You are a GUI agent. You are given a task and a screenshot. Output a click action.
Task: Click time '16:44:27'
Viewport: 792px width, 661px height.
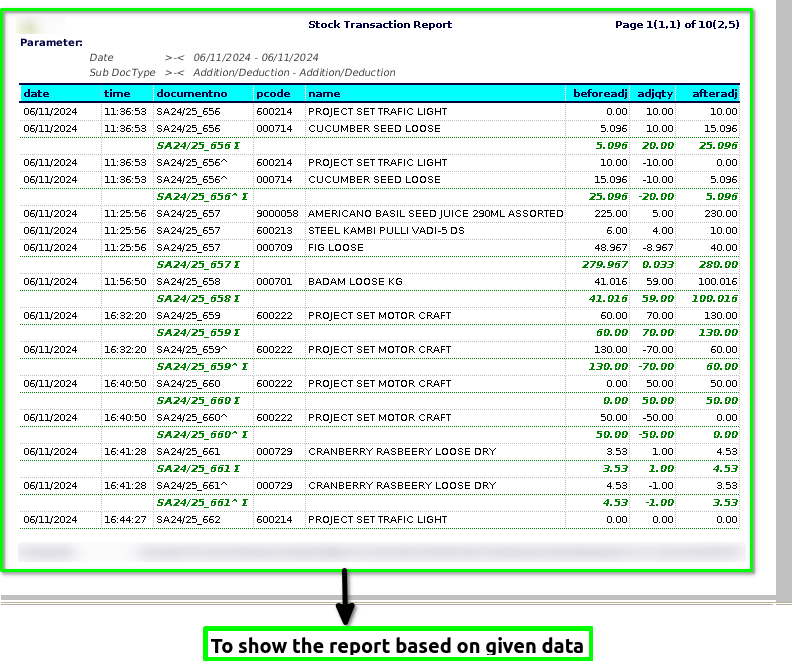coord(125,519)
